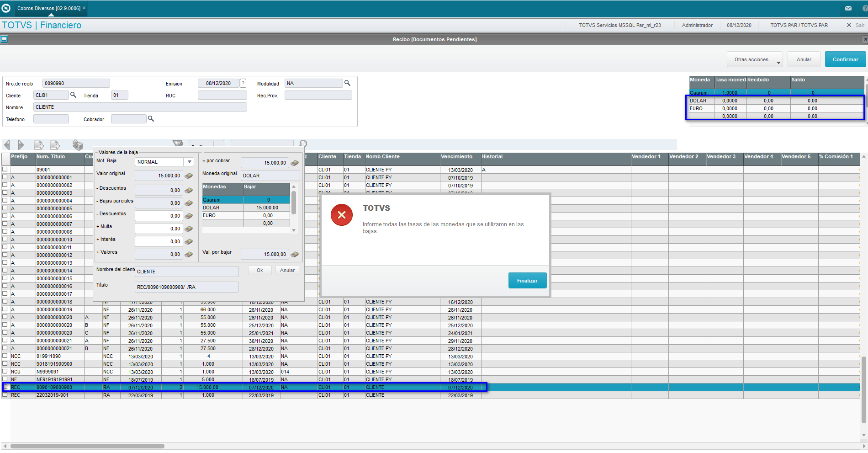
Task: Click the Emision date field
Action: point(219,83)
